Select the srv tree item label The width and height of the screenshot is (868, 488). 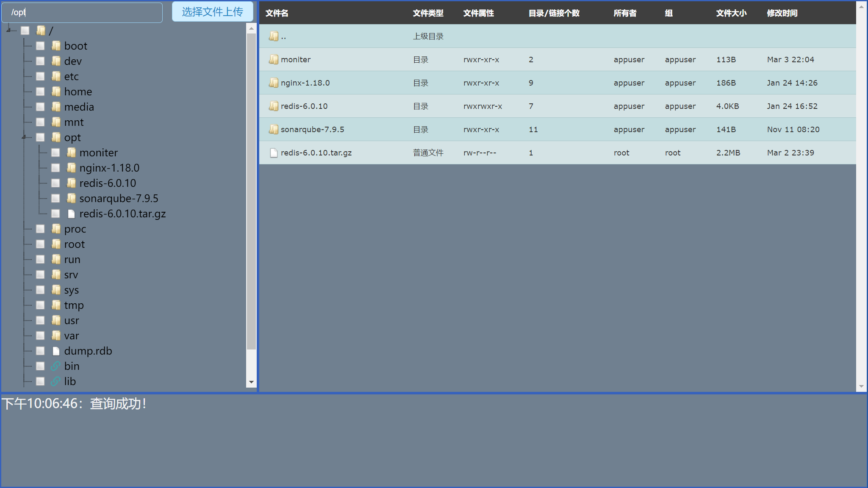point(71,274)
